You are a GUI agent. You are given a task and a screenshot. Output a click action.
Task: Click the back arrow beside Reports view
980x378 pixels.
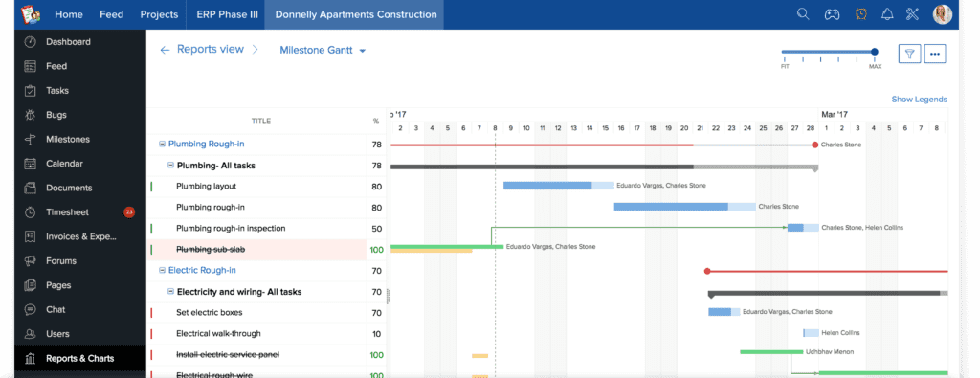pyautogui.click(x=165, y=50)
